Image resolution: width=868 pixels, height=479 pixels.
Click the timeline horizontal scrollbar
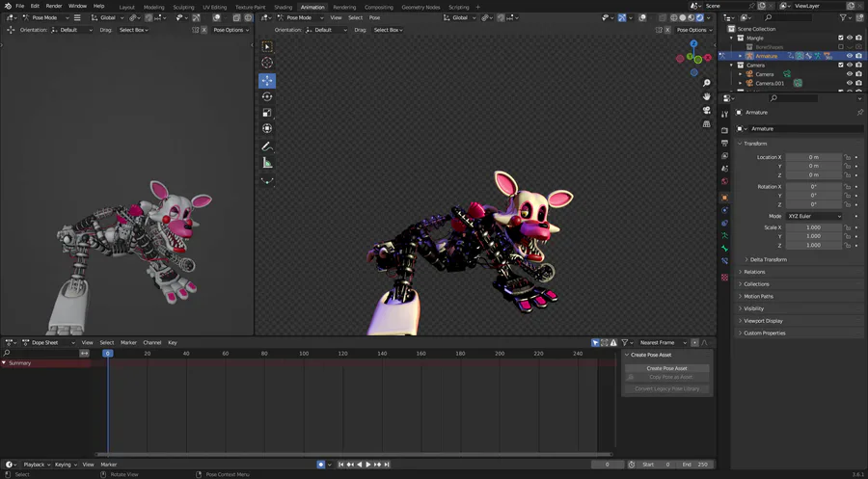click(354, 454)
